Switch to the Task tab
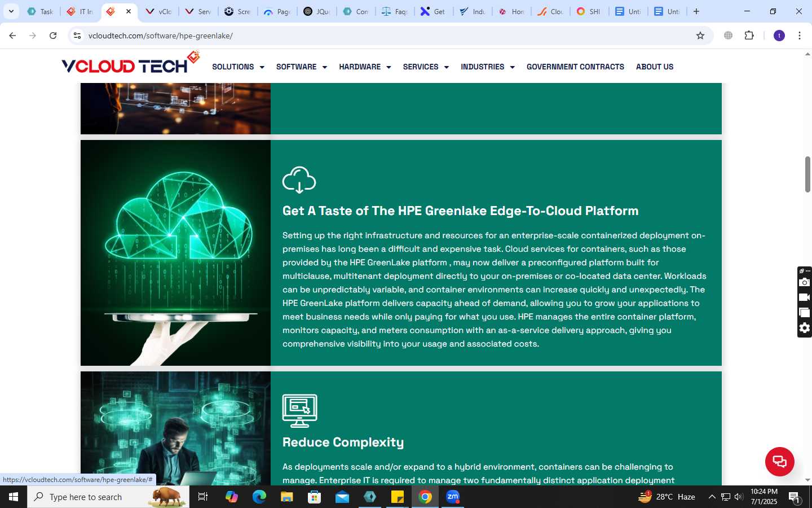This screenshot has height=508, width=812. click(x=41, y=11)
